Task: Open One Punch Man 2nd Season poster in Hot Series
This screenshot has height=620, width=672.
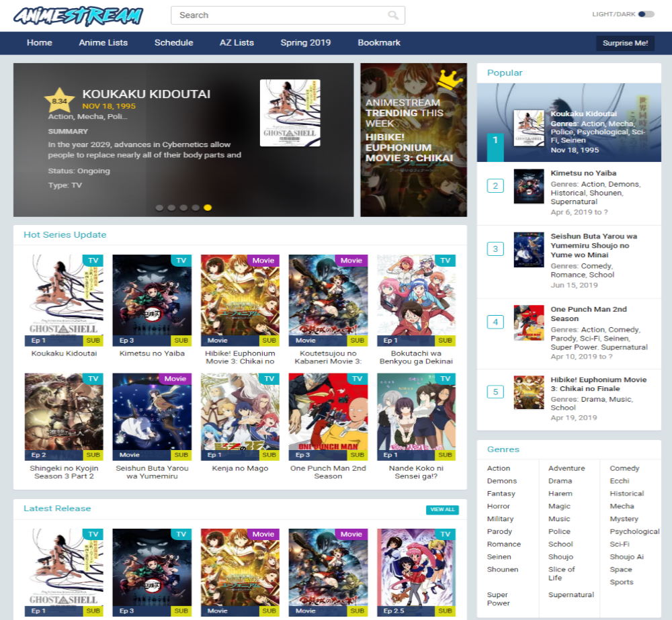Action: [x=329, y=417]
